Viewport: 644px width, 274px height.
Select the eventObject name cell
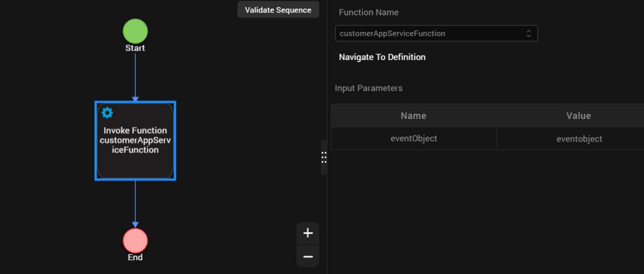pos(414,139)
